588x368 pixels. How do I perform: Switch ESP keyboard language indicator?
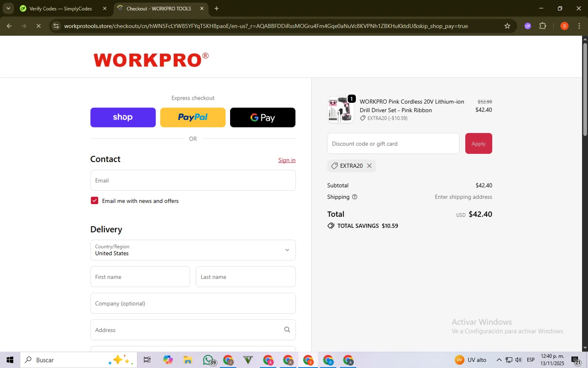531,360
